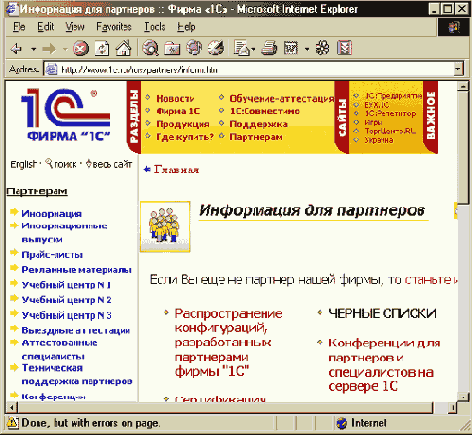The height and width of the screenshot is (435, 472).
Task: Click the page icon in address bar
Action: (x=51, y=70)
